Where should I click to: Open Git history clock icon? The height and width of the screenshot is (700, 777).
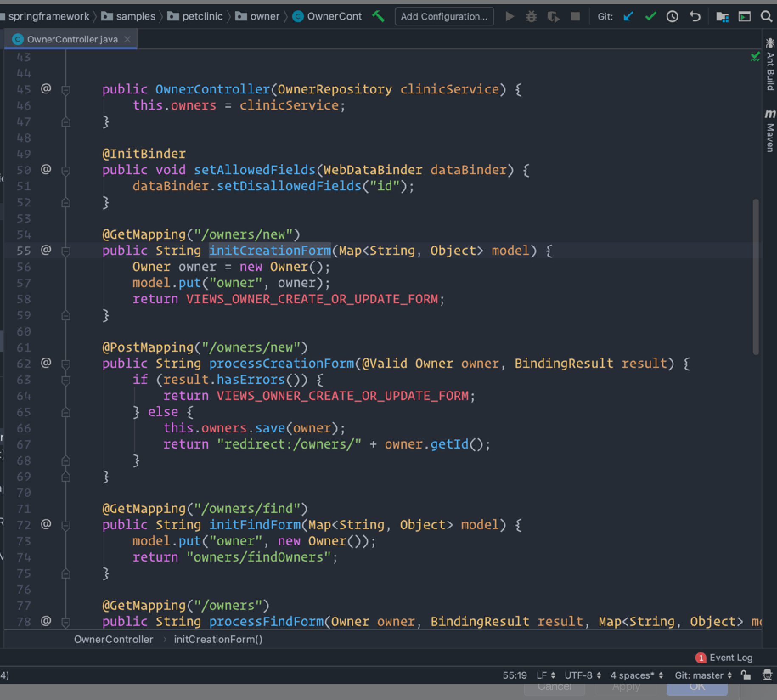(673, 17)
